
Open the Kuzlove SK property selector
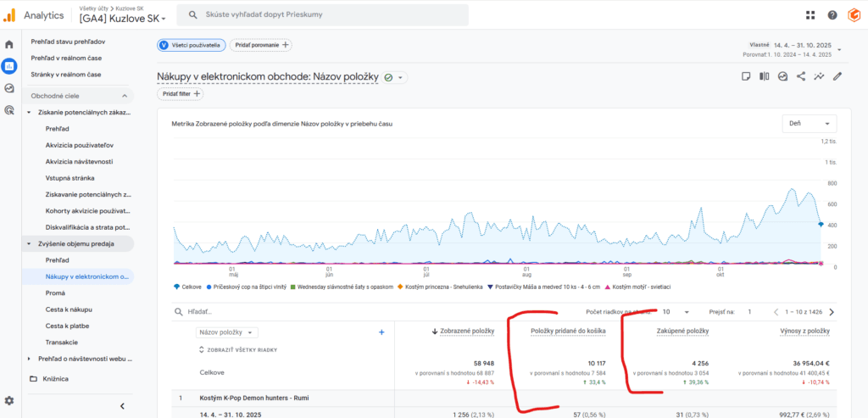(x=123, y=19)
